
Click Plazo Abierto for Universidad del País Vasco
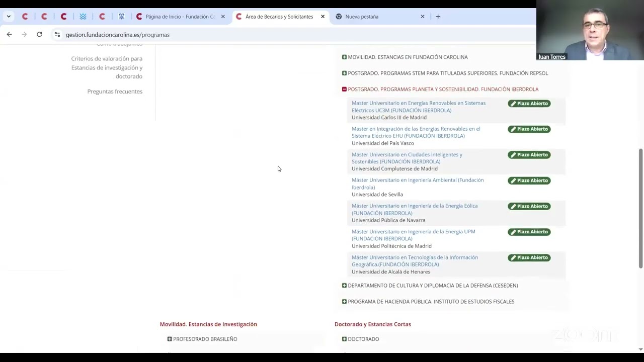(x=529, y=129)
